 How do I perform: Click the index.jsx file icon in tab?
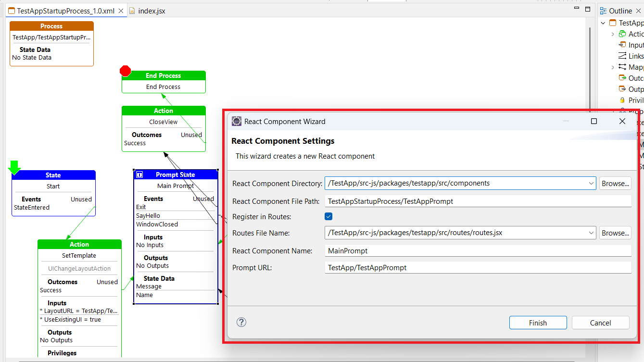tap(132, 11)
